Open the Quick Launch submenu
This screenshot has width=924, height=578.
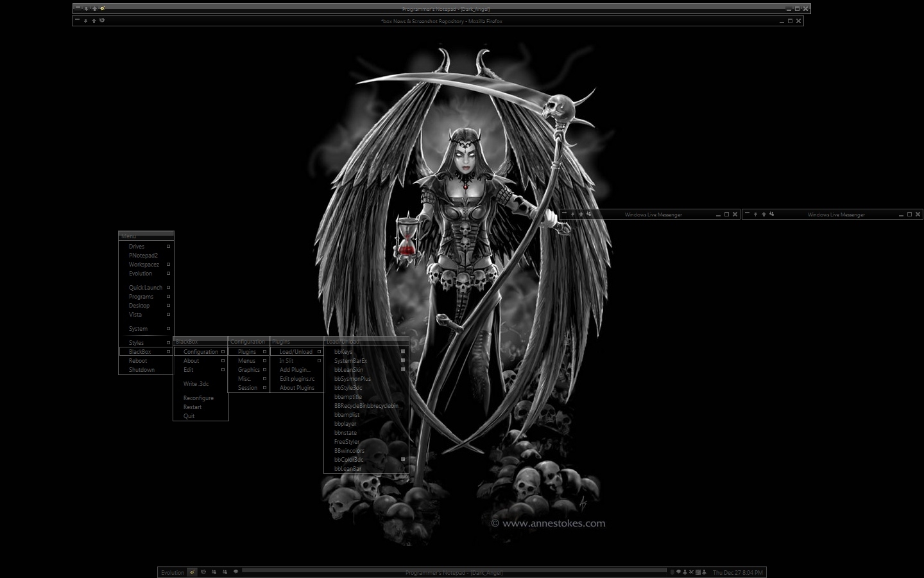pyautogui.click(x=146, y=288)
